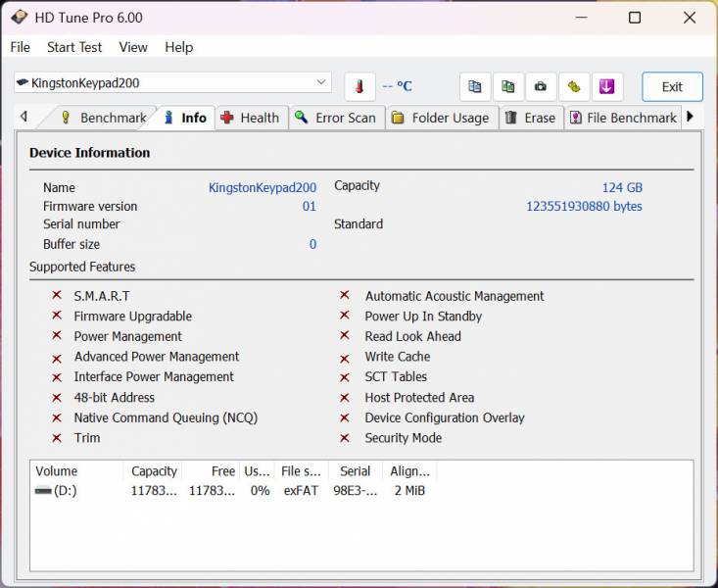
Task: Click the Write Cache feature entry
Action: pos(398,357)
